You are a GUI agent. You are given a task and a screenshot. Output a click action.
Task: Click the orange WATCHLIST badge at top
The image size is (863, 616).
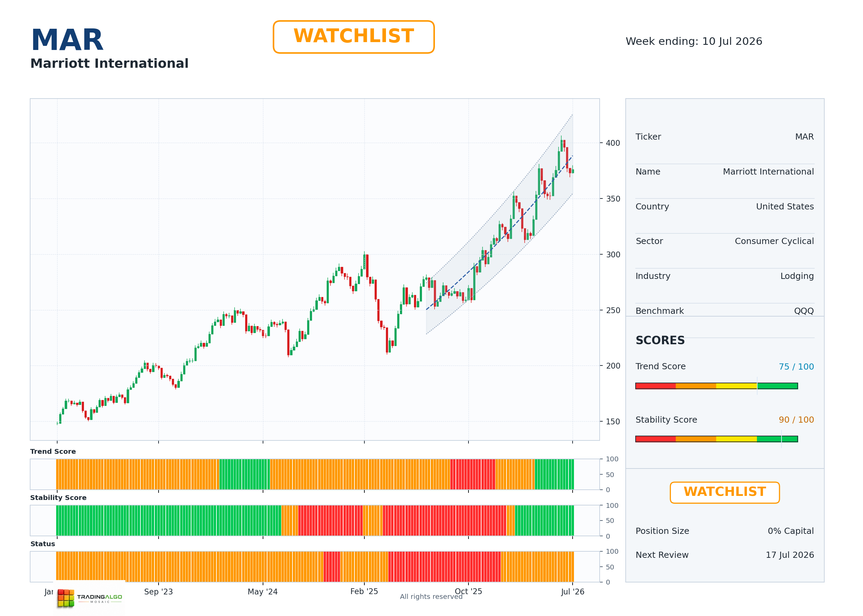(x=353, y=37)
